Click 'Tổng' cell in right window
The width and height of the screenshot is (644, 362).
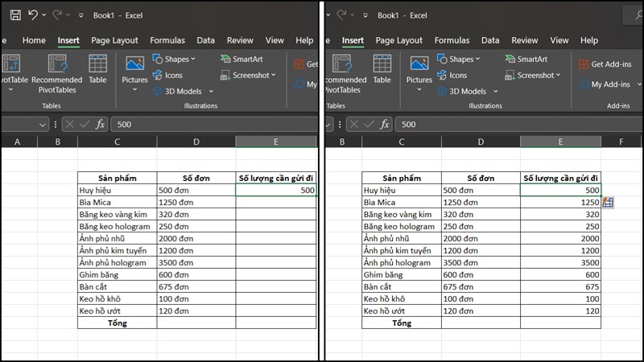(x=401, y=323)
